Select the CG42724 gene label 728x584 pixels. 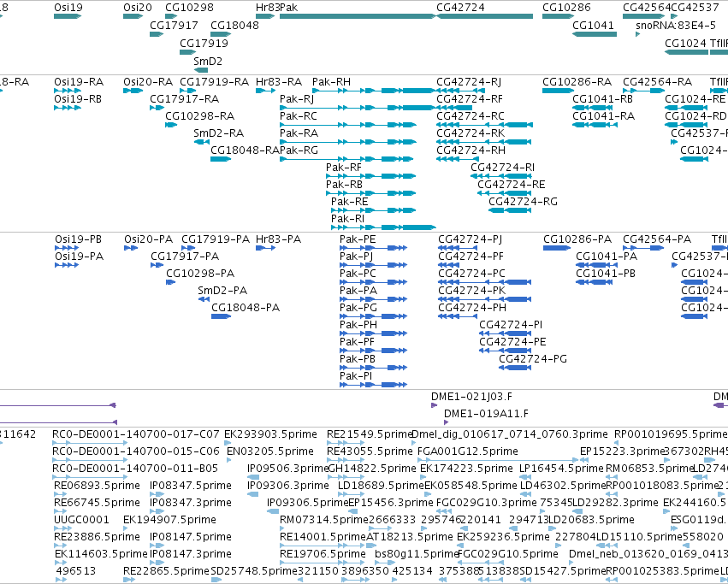460,8
